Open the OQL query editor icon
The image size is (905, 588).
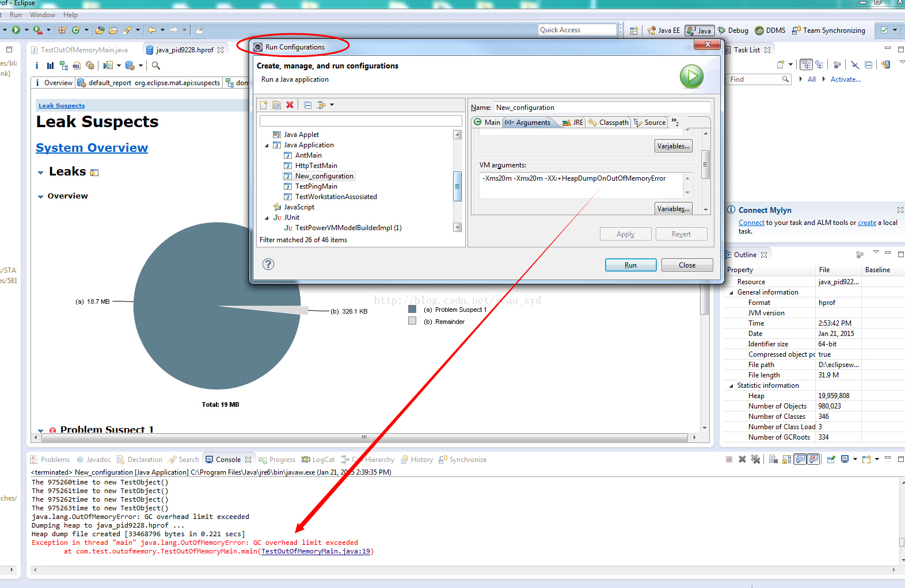click(x=77, y=66)
